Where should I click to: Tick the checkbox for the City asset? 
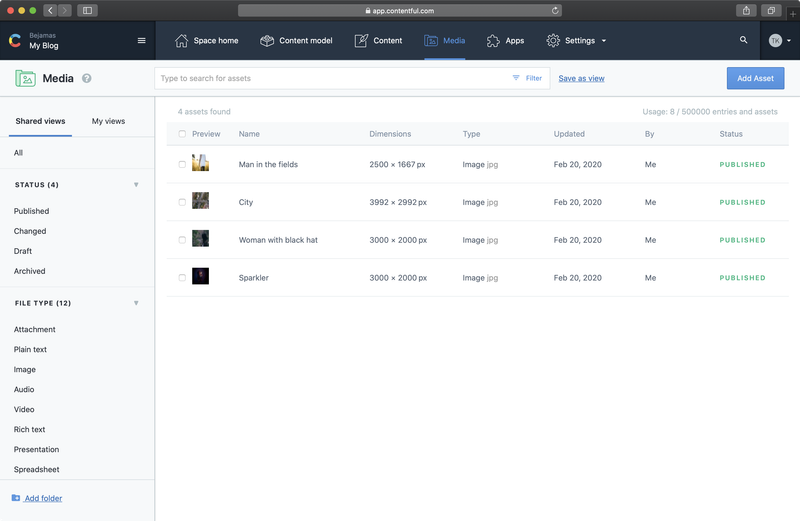[x=182, y=202]
